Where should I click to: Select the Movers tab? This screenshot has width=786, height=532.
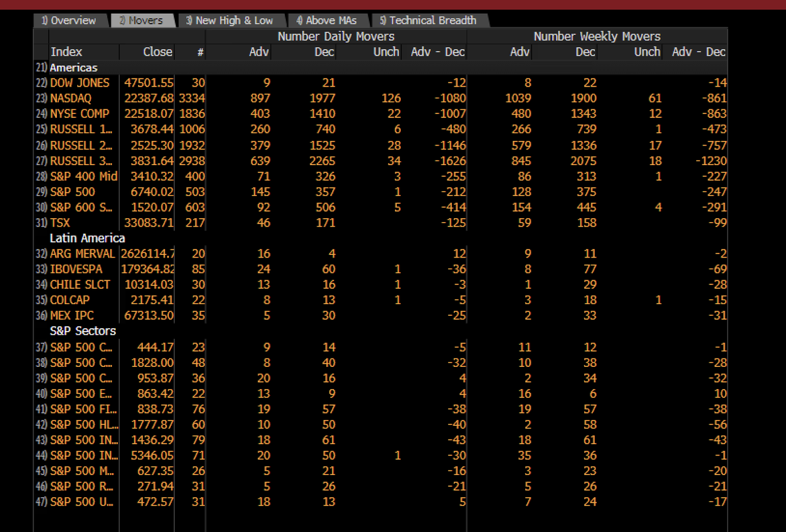(141, 20)
